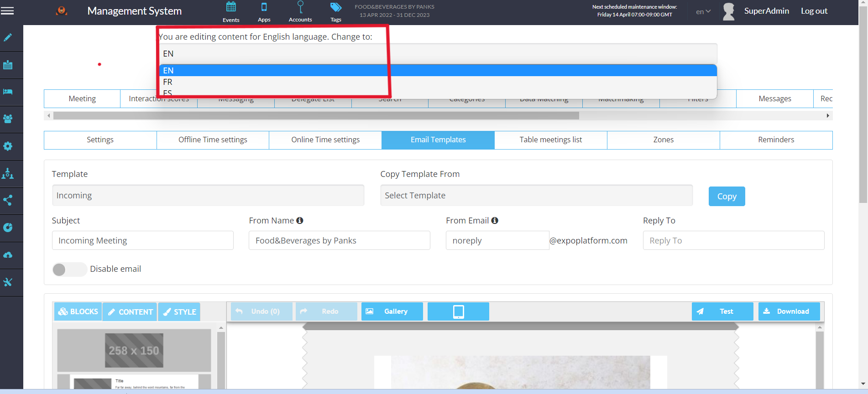Click the tools wrench sidebar icon
This screenshot has height=394, width=868.
coord(8,282)
